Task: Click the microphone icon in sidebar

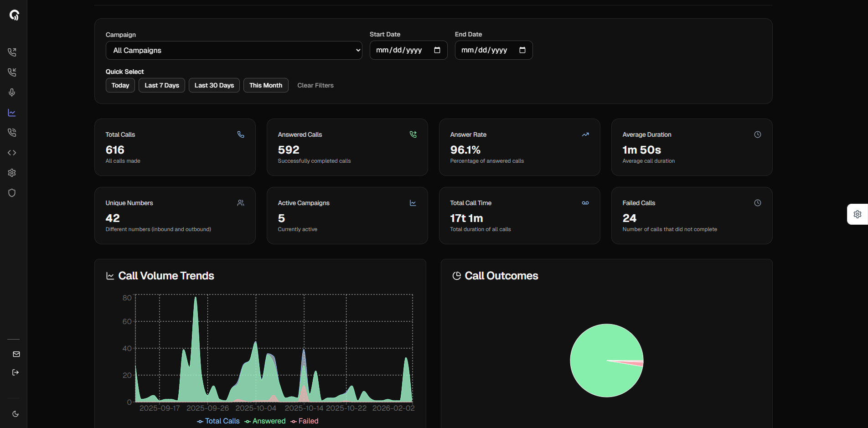Action: 12,93
